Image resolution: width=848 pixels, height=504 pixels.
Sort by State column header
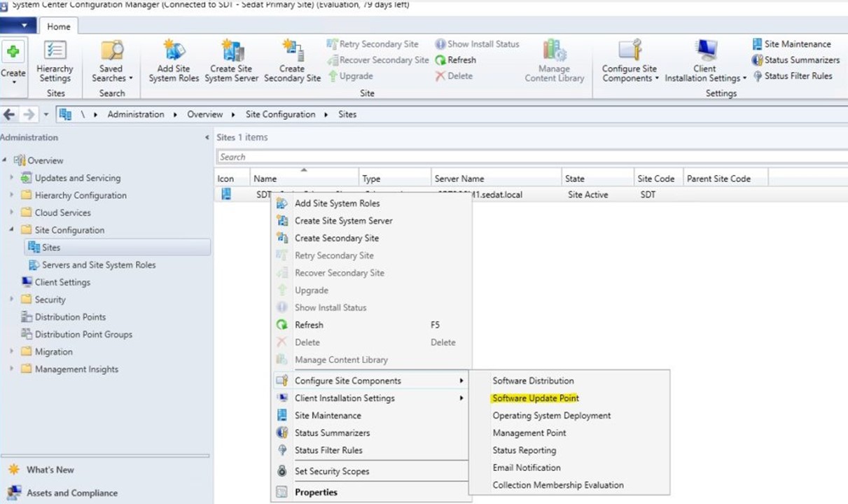point(597,178)
